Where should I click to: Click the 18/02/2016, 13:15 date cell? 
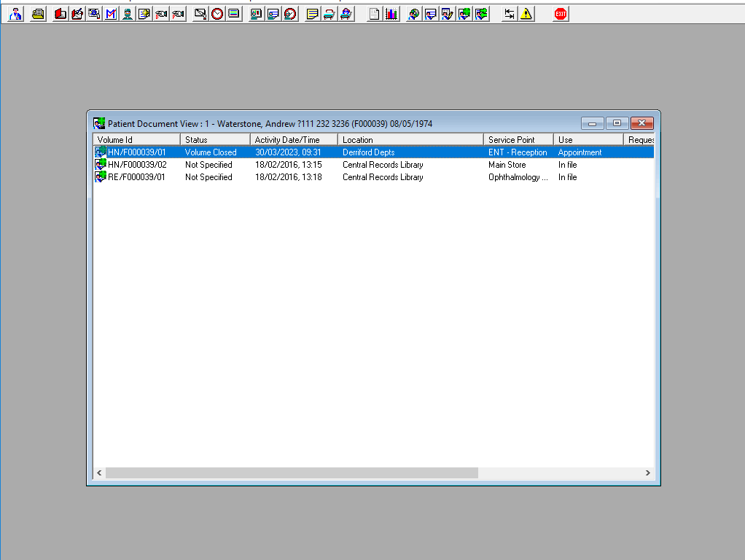click(289, 165)
